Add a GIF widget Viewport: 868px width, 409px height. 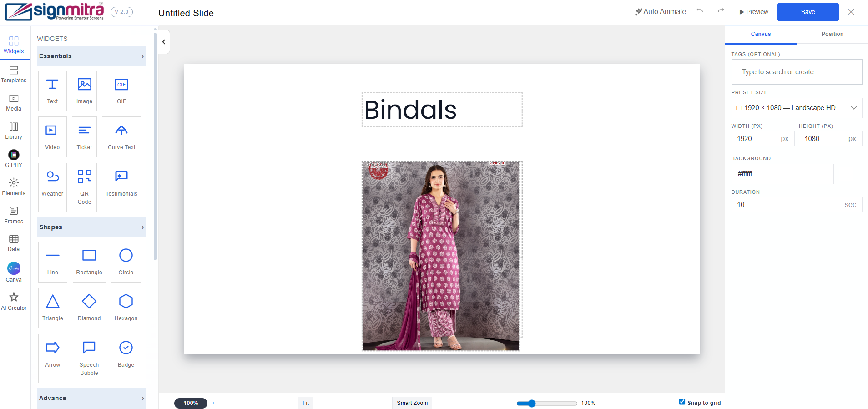[x=121, y=91]
